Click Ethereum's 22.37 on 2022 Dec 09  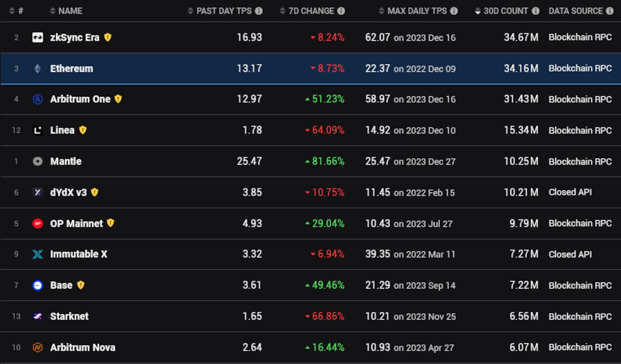[x=410, y=69]
